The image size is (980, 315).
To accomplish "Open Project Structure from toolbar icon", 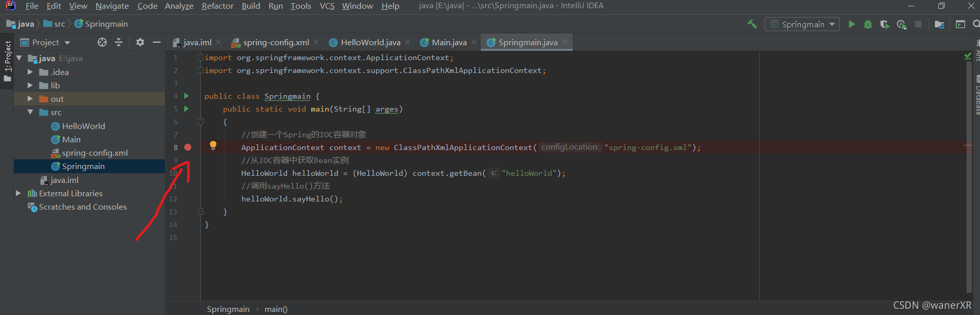I will (x=939, y=24).
